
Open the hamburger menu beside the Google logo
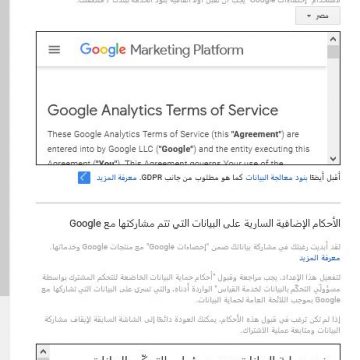[x=54, y=50]
